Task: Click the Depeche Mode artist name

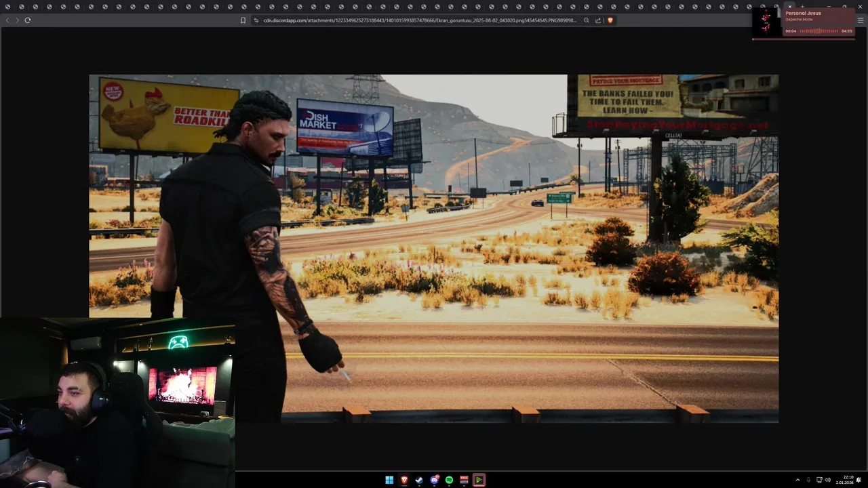Action: coord(799,19)
